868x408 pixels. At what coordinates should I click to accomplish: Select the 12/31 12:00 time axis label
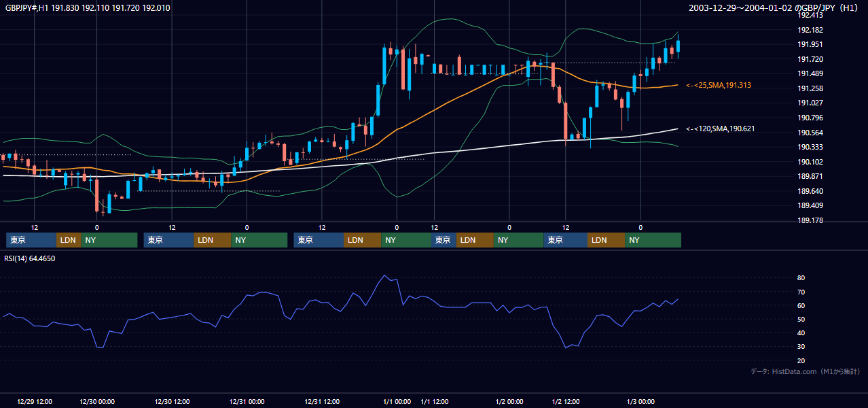(x=322, y=401)
